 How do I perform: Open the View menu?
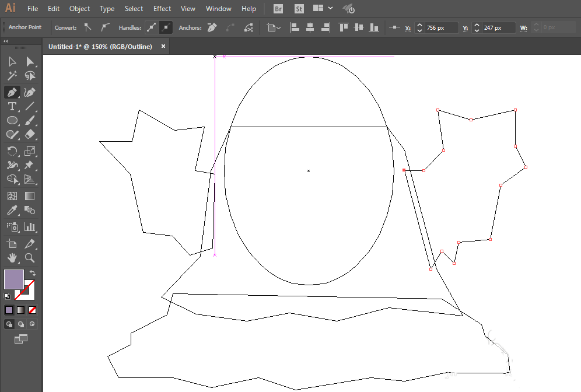coord(188,9)
